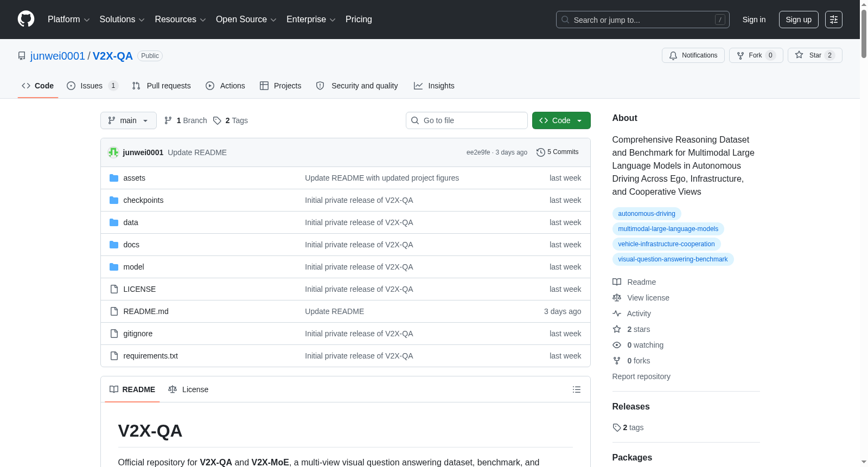Open the Pricing page
868x467 pixels.
point(359,20)
